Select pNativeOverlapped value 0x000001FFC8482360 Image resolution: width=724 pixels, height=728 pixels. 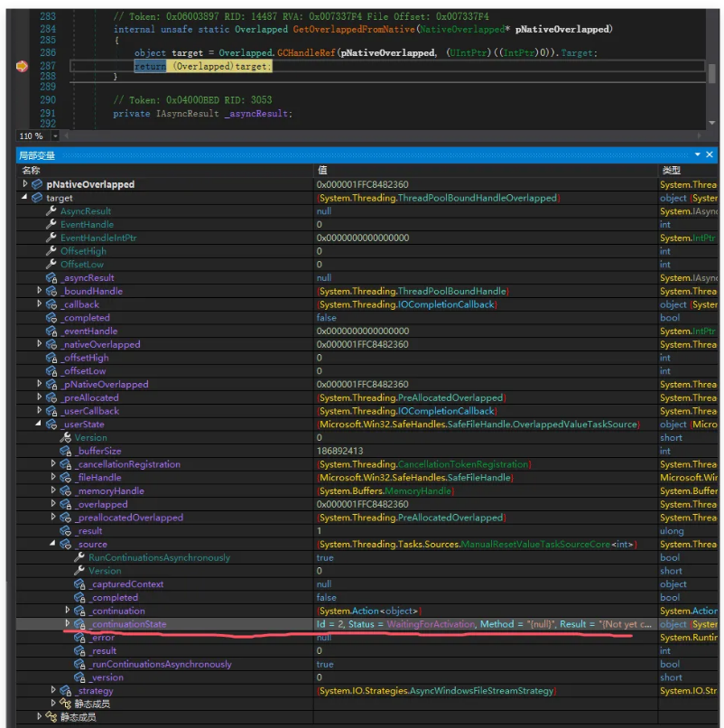pyautogui.click(x=363, y=184)
